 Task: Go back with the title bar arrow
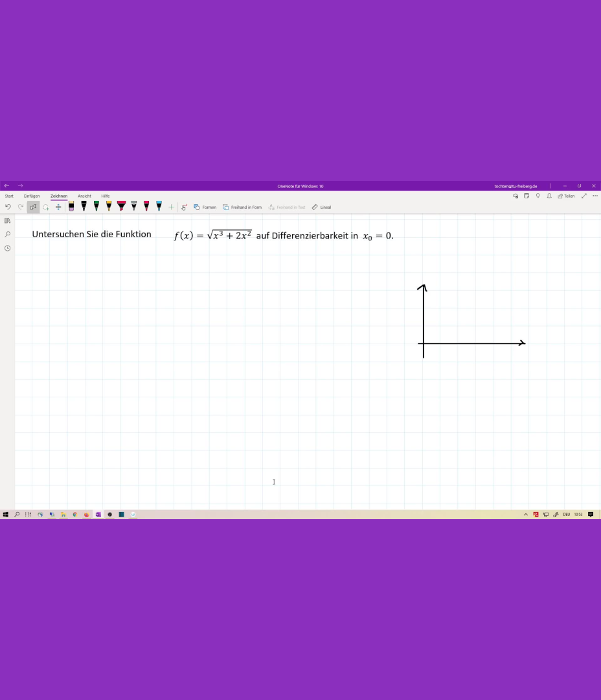[x=6, y=186]
